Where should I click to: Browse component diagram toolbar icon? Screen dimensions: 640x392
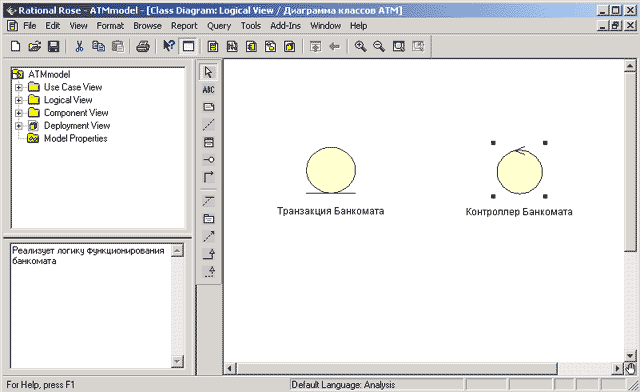tap(251, 46)
